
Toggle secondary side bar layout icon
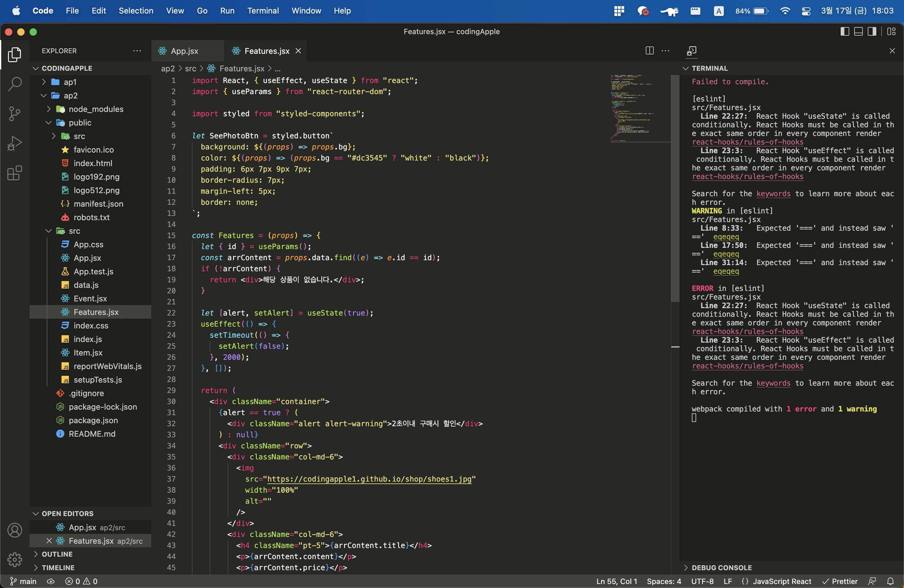point(872,32)
